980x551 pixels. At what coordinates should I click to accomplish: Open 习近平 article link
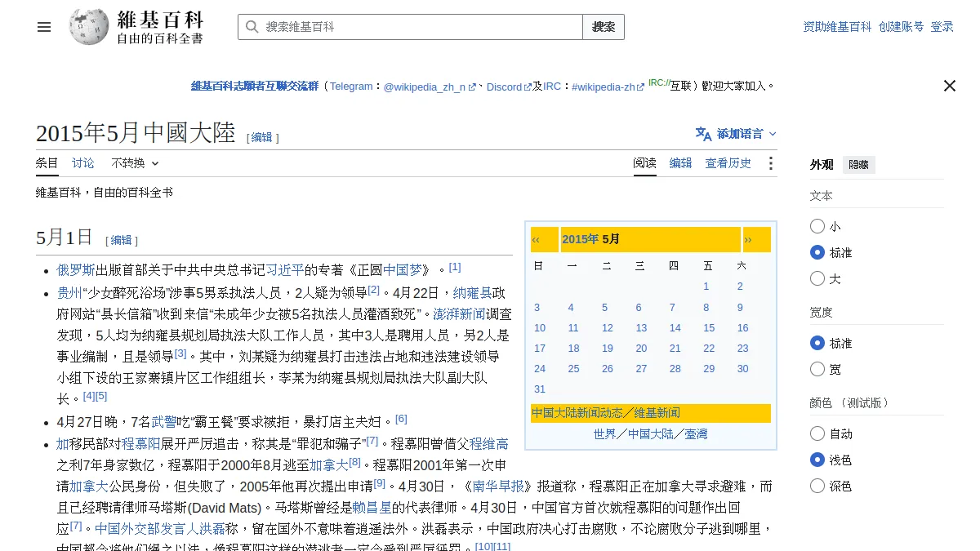point(285,270)
